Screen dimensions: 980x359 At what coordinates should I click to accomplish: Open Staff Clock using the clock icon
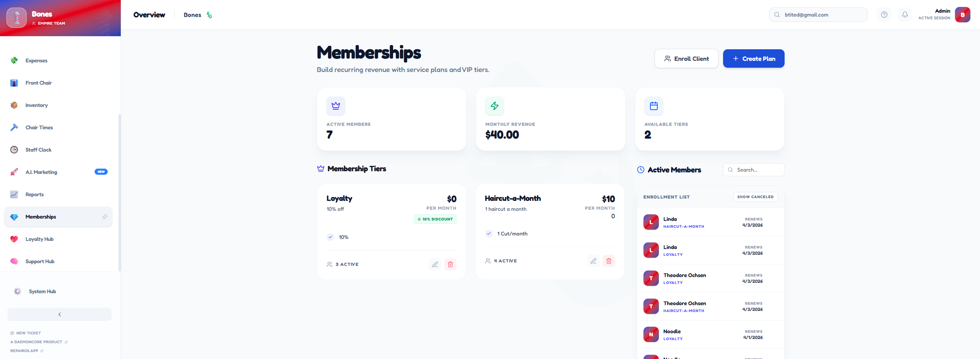[x=14, y=150]
